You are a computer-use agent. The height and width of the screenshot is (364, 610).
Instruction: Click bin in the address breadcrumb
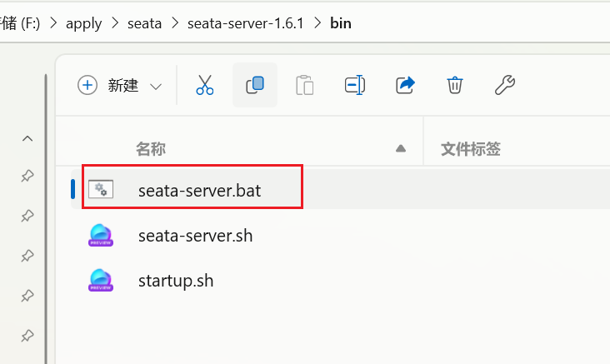click(x=341, y=23)
